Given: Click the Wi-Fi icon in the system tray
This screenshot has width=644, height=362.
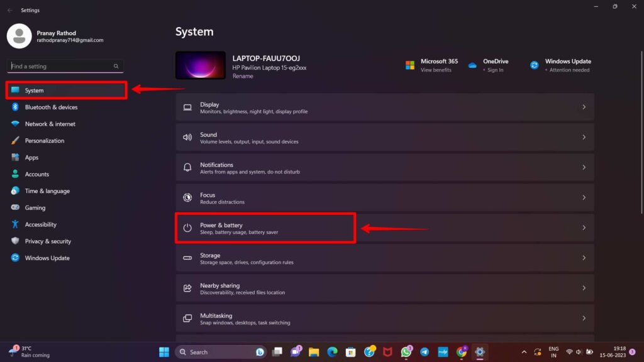Looking at the screenshot, I should point(570,352).
